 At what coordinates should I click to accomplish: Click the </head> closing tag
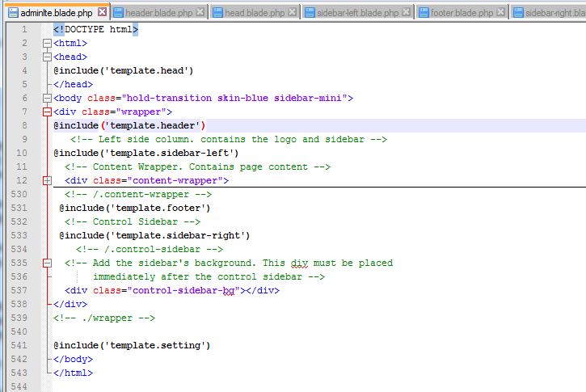73,84
